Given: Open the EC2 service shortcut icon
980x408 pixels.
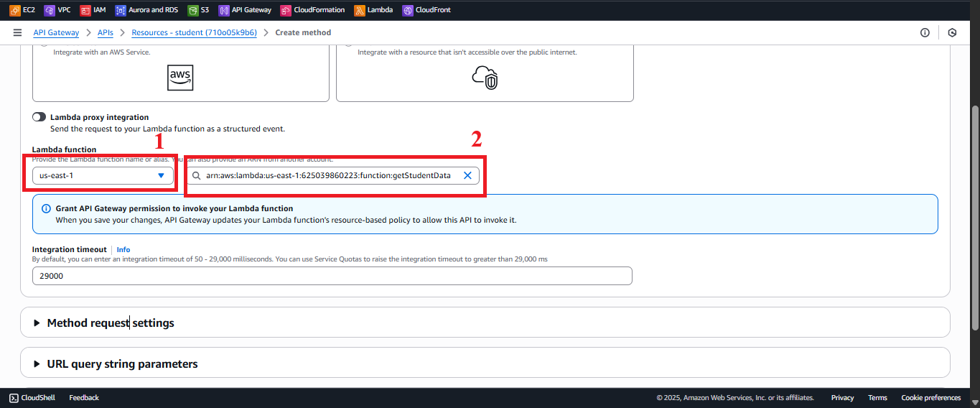Looking at the screenshot, I should pos(14,10).
